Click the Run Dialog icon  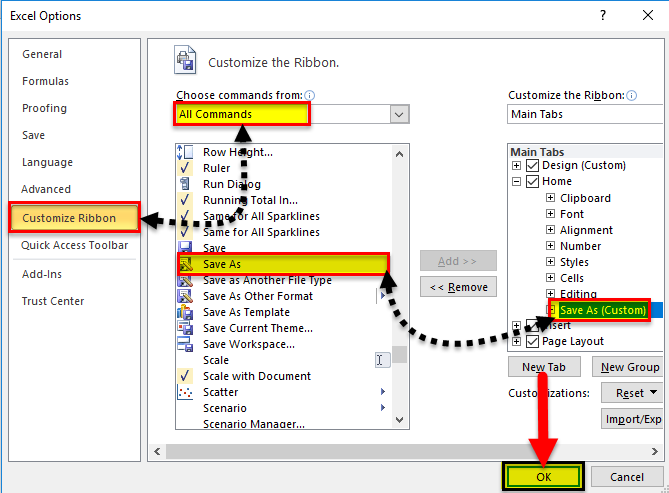click(x=185, y=184)
